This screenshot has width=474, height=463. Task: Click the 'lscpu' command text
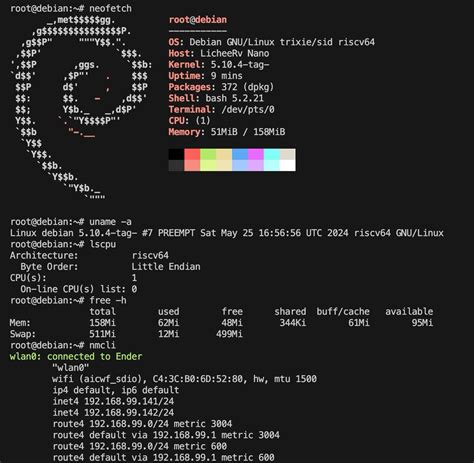(x=103, y=244)
